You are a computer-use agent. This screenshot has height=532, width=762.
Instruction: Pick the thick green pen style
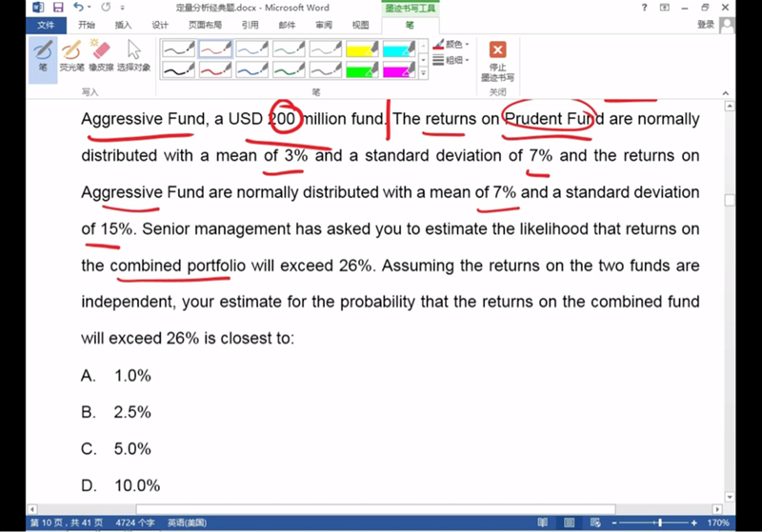[x=289, y=69]
